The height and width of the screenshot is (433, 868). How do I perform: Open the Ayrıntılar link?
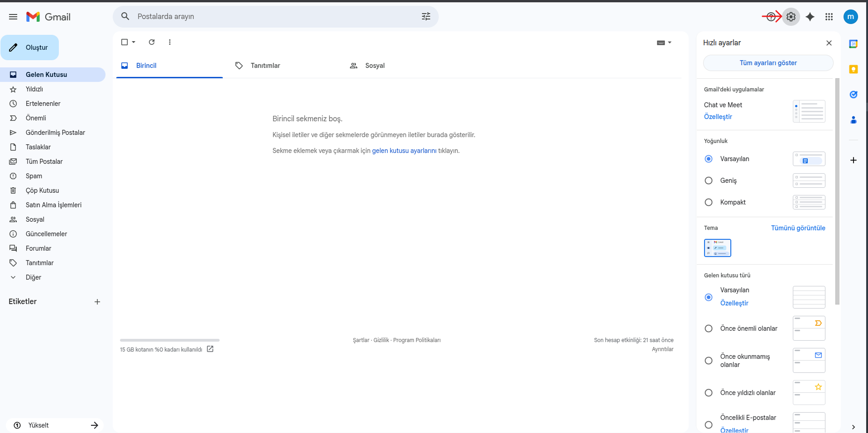tap(662, 349)
